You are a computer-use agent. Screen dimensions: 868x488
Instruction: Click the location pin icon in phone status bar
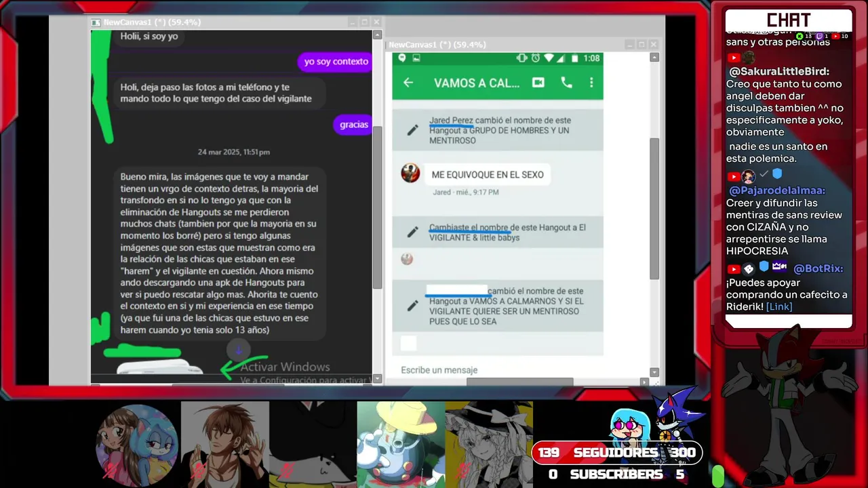click(x=402, y=58)
